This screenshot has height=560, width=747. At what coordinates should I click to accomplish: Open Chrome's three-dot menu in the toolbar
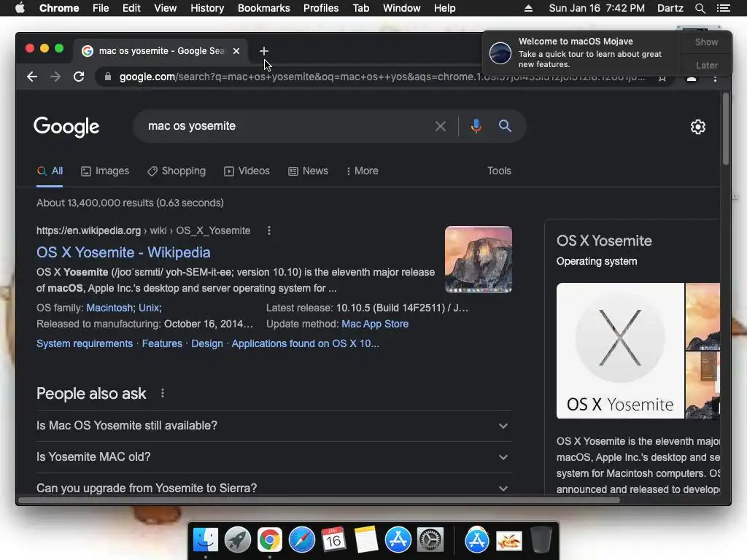(715, 79)
